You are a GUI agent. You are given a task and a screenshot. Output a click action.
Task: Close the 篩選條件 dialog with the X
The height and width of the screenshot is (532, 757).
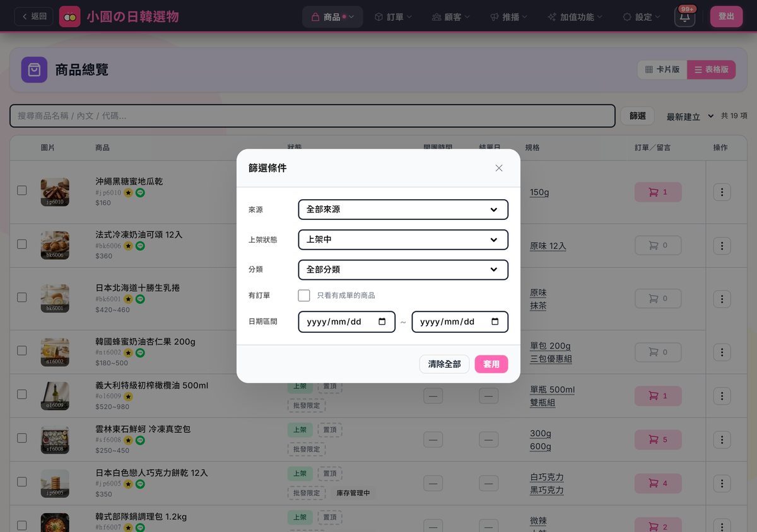tap(499, 168)
